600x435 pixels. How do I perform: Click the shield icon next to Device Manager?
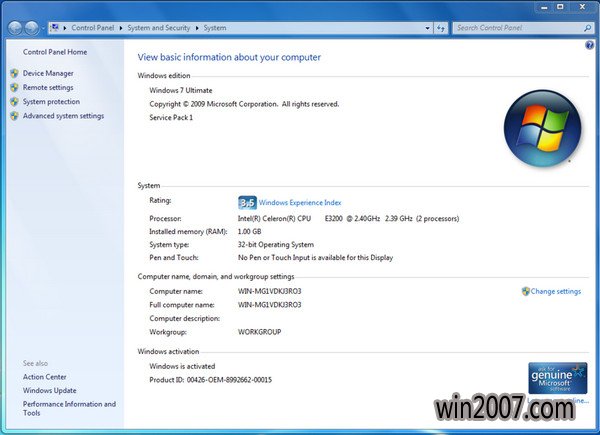(x=14, y=73)
